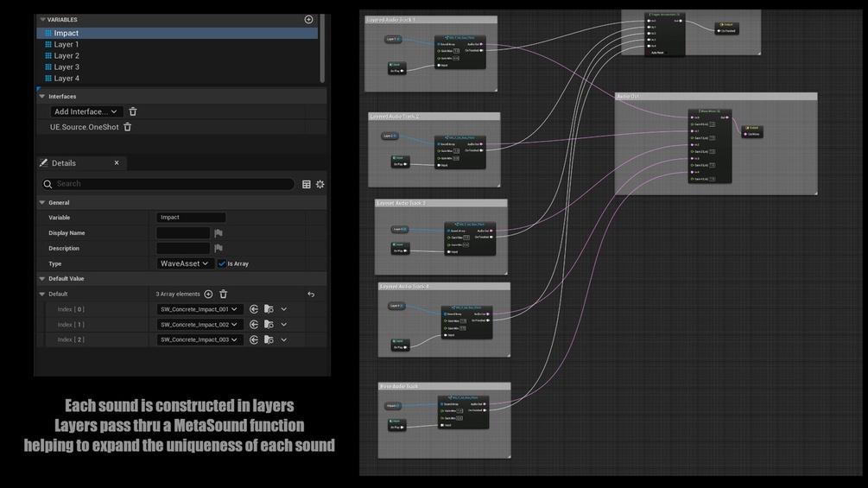
Task: Open Index 2 element options chevron
Action: [x=284, y=339]
